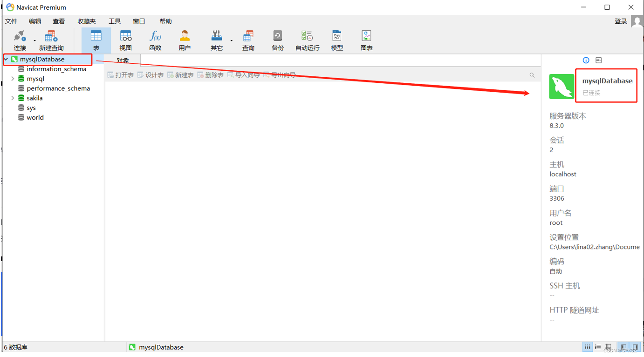Open the 用户 users toolbar button
Screen dimensions: 644x357
point(185,40)
